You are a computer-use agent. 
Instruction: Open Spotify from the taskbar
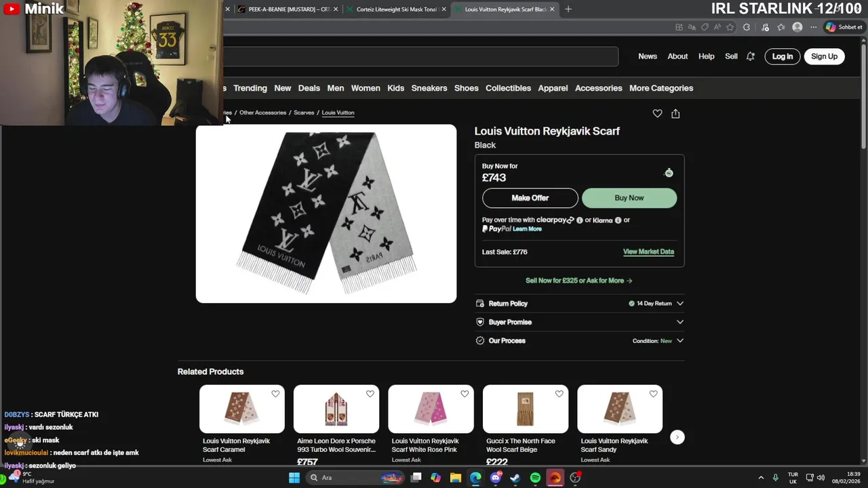tap(535, 478)
